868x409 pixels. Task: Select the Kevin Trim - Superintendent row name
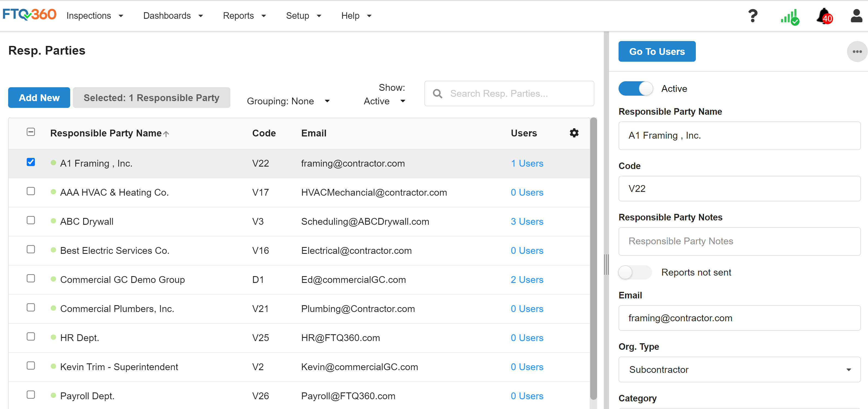point(119,367)
